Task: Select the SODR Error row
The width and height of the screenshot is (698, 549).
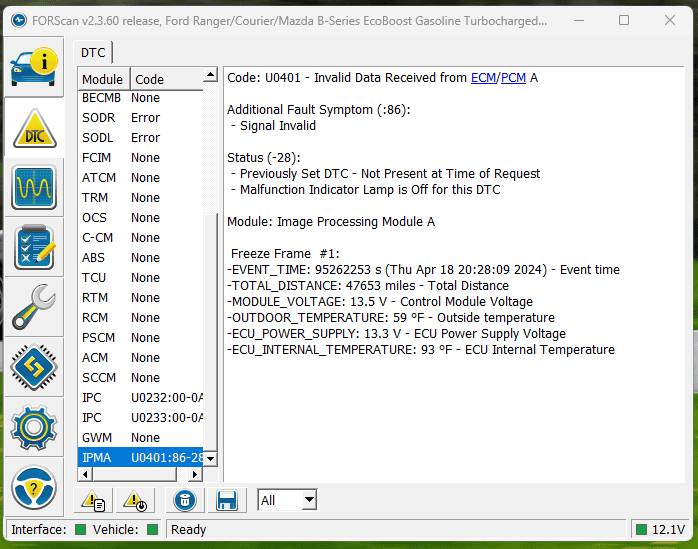Action: 140,118
